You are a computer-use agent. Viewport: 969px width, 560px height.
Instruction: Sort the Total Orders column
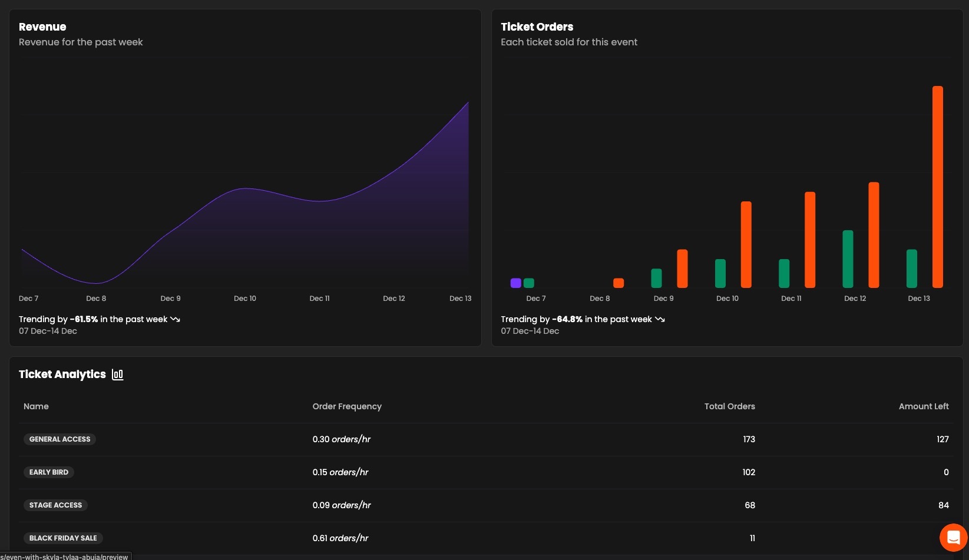click(x=729, y=406)
